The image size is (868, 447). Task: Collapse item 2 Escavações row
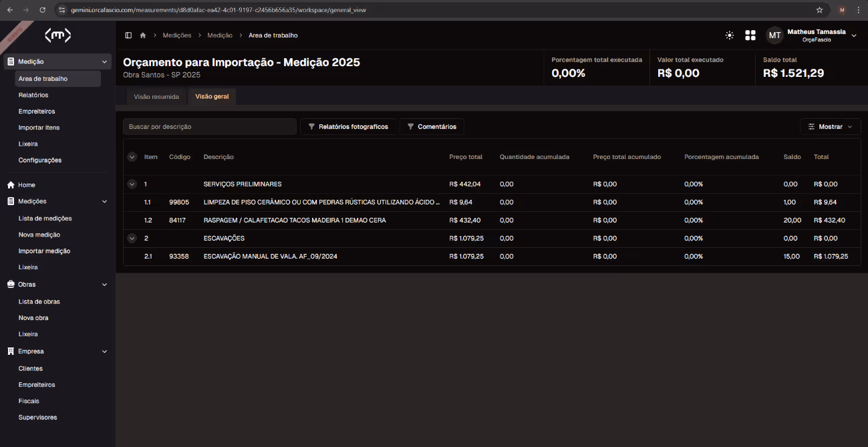pos(132,238)
